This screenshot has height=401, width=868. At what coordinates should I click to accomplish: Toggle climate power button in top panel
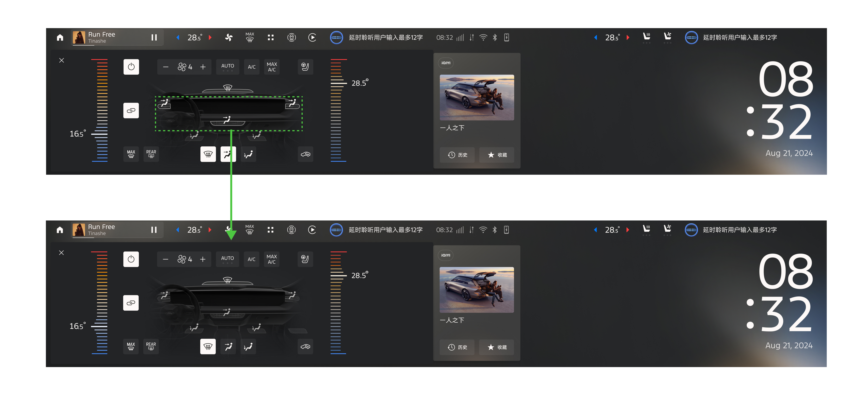coord(131,67)
